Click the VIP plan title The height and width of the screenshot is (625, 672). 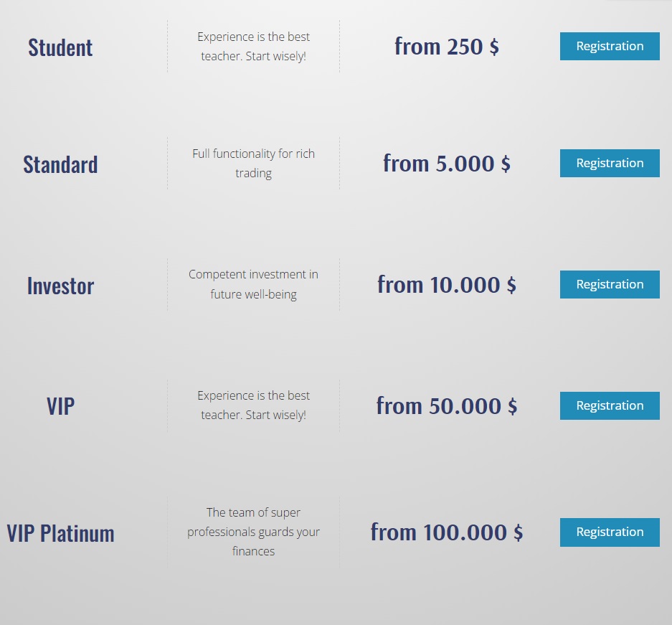[60, 406]
